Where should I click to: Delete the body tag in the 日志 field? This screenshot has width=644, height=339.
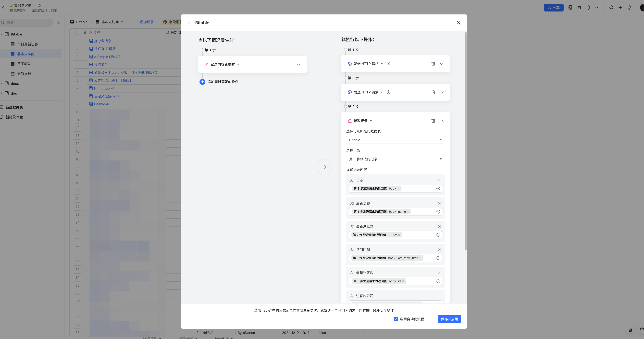pyautogui.click(x=398, y=189)
